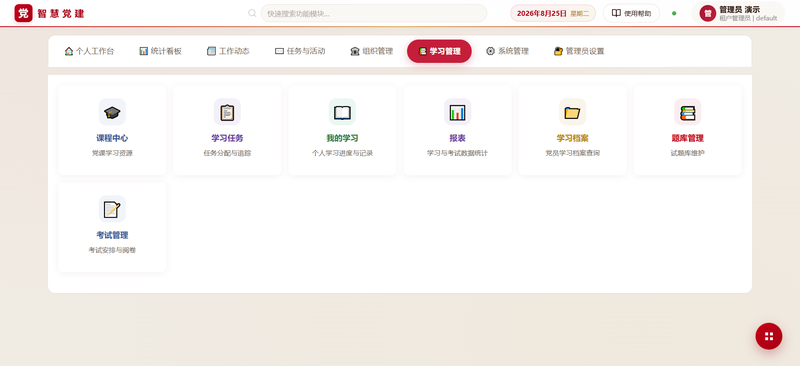Open the stacked books 题库管理 icon
This screenshot has width=800, height=366.
pyautogui.click(x=688, y=112)
